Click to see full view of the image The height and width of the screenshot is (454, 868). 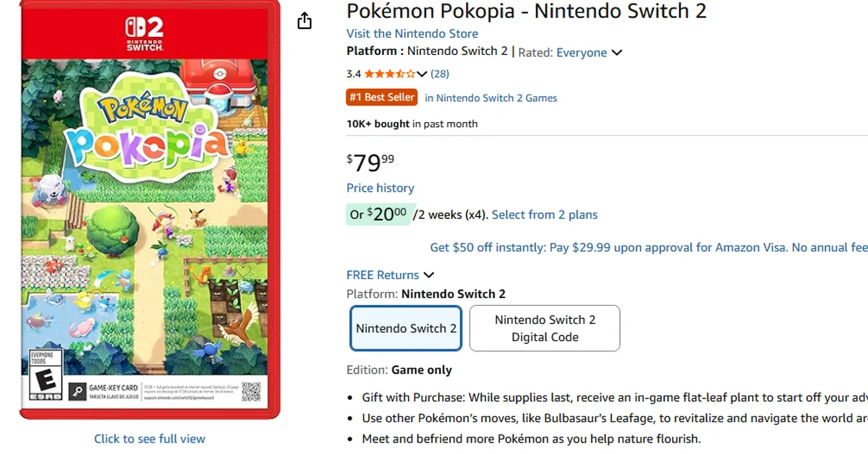[149, 439]
